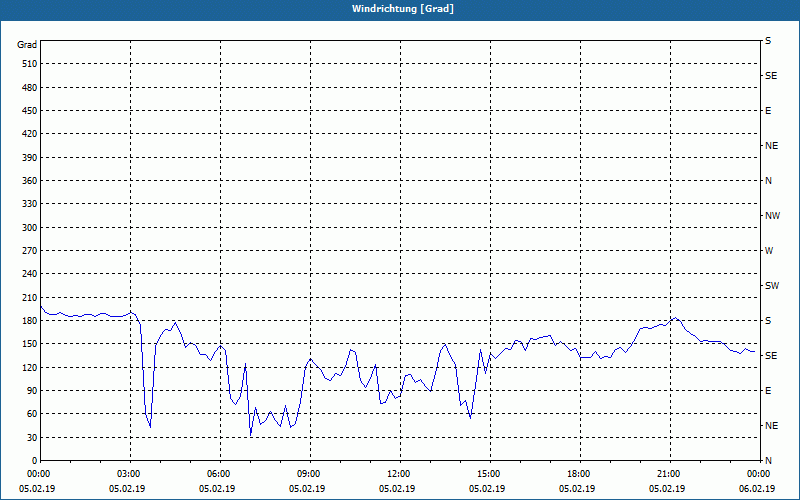This screenshot has width=800, height=500.
Task: Select the y-axis value "90"
Action: pos(32,391)
